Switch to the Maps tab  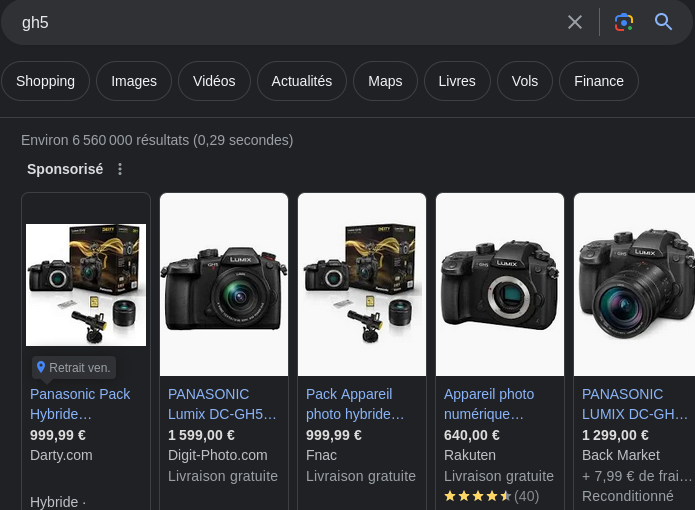(x=385, y=81)
